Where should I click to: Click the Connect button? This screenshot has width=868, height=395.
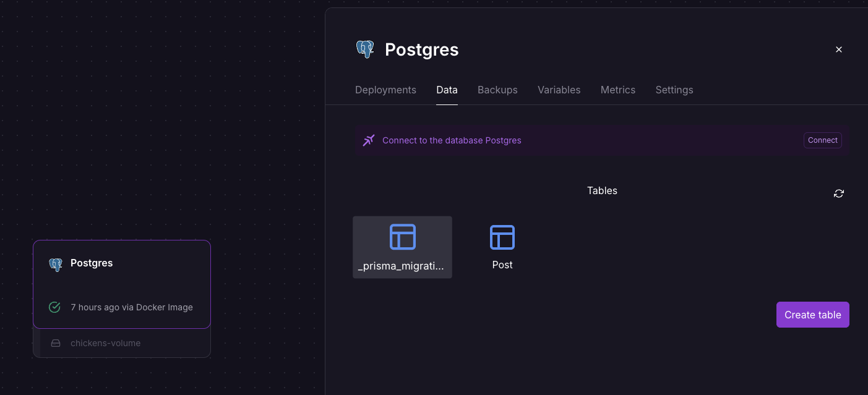(823, 140)
